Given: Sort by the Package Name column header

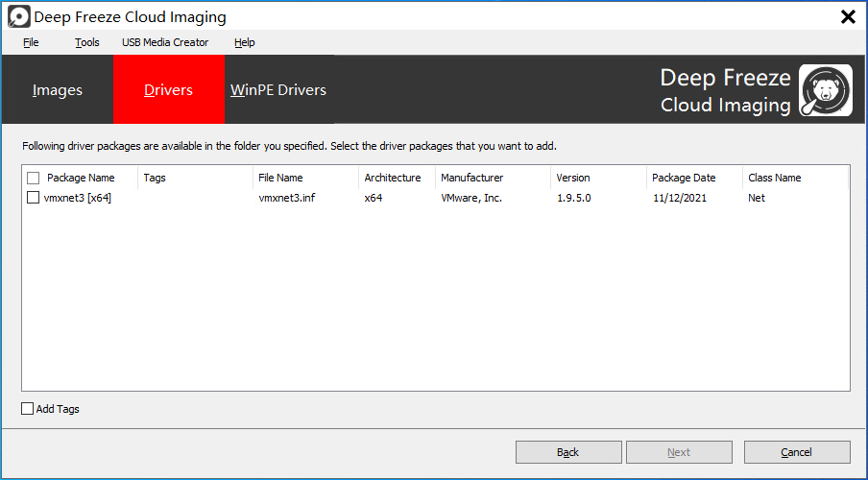Looking at the screenshot, I should (x=81, y=178).
